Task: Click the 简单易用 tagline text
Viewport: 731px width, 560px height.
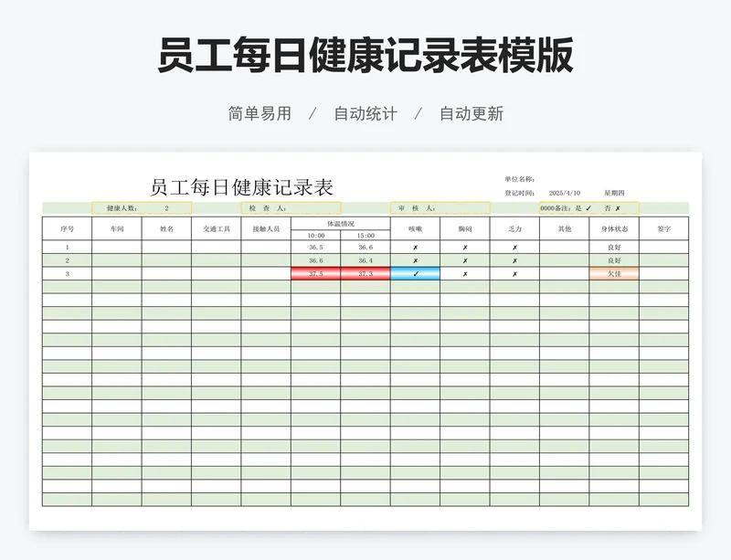Action: [x=260, y=114]
